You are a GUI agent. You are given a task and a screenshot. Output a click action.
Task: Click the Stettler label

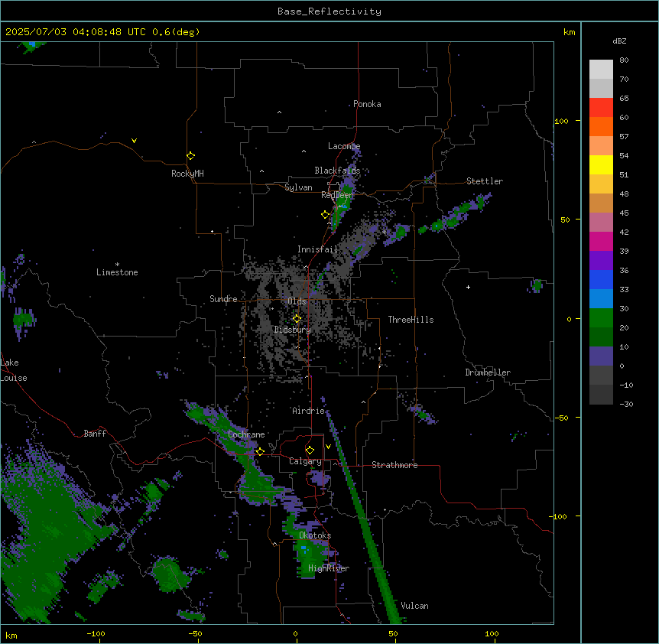click(485, 181)
